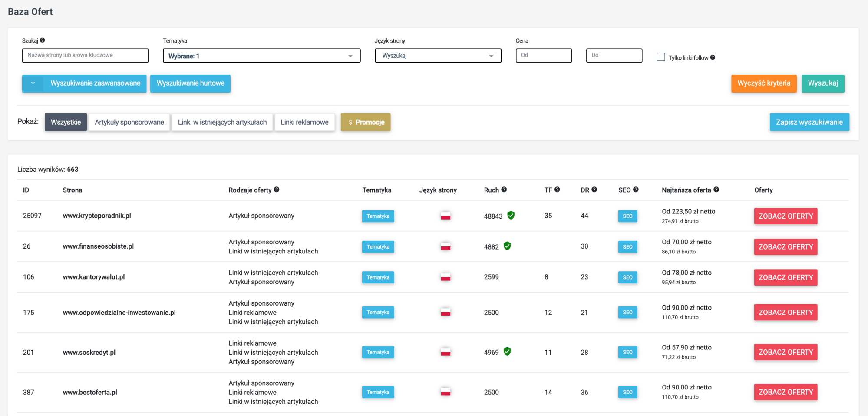Image resolution: width=868 pixels, height=416 pixels.
Task: Click ZOBACZ OFERTY for www.soskredyt.pl
Action: (785, 352)
